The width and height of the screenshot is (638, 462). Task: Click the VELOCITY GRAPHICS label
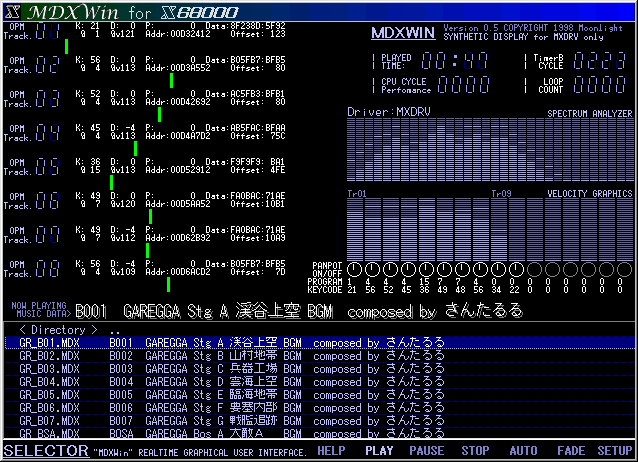tap(590, 194)
